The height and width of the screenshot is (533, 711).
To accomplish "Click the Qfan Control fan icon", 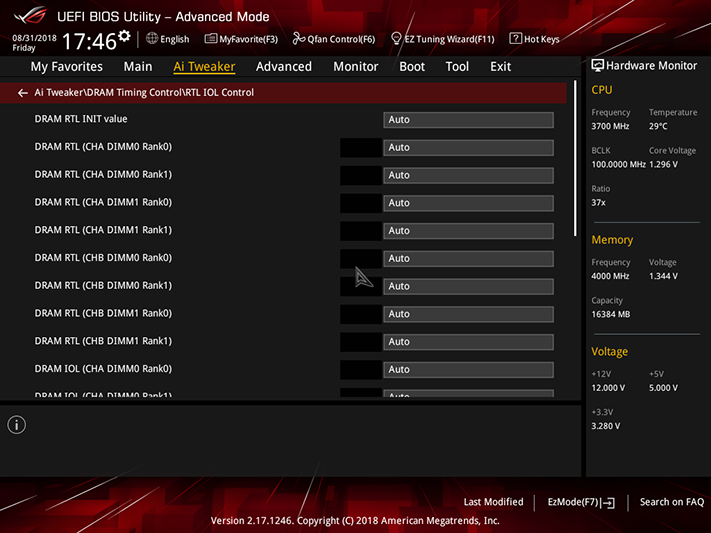I will coord(298,39).
